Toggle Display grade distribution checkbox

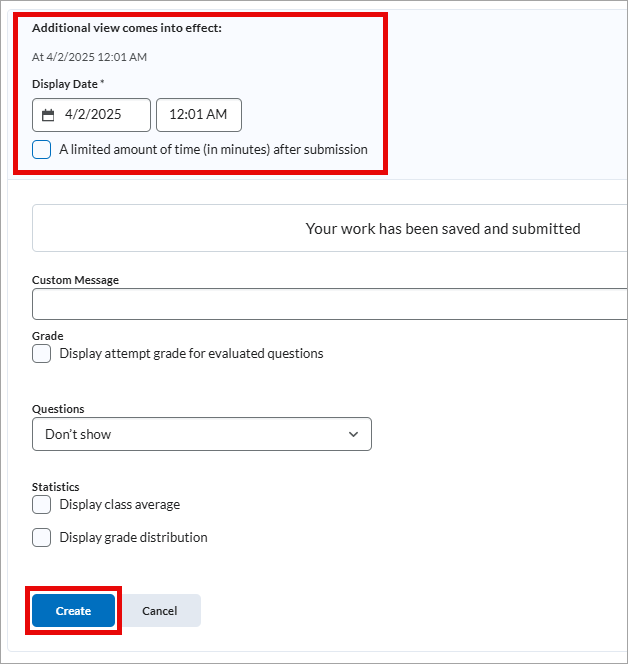[42, 538]
